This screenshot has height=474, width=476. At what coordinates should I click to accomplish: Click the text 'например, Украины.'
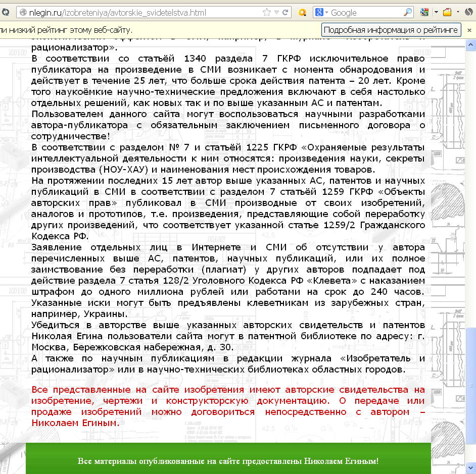(x=79, y=314)
